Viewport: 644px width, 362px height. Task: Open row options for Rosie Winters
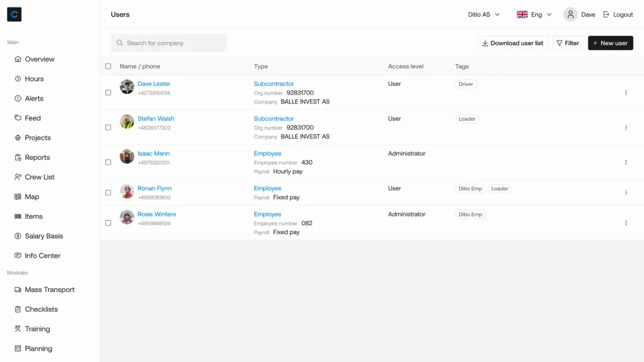[x=626, y=223]
